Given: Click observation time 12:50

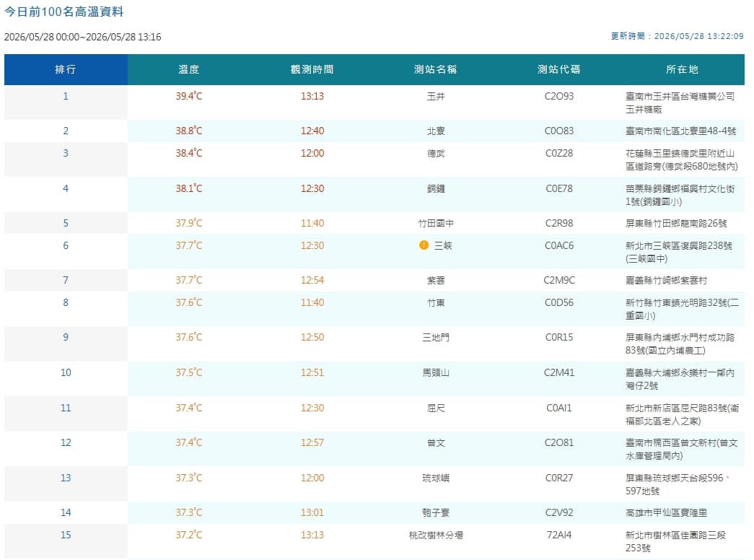Looking at the screenshot, I should click(312, 337).
